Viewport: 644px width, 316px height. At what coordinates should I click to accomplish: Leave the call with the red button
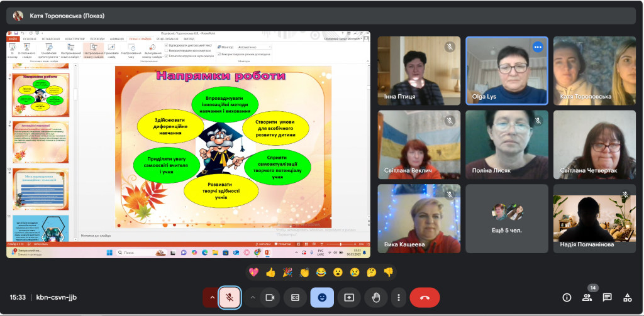[425, 298]
